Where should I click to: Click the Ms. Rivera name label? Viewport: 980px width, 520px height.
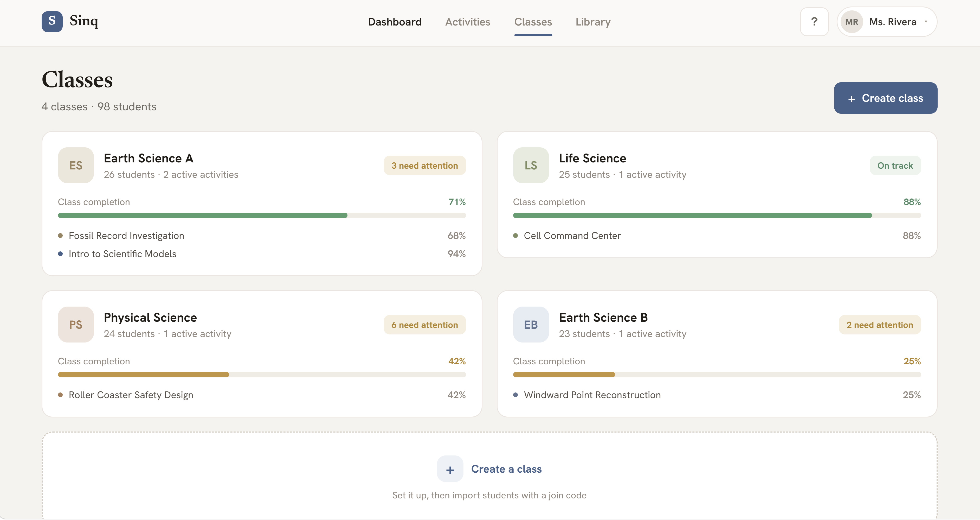click(x=893, y=22)
